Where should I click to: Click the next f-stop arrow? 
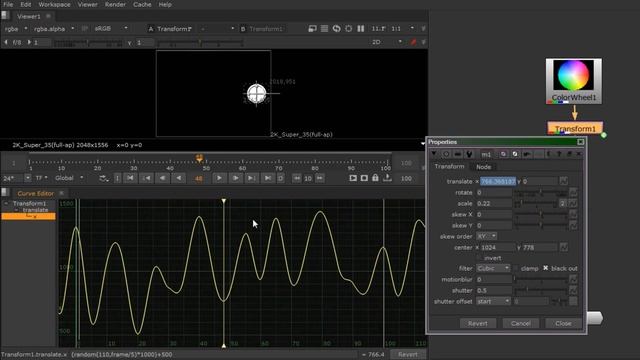pyautogui.click(x=29, y=42)
